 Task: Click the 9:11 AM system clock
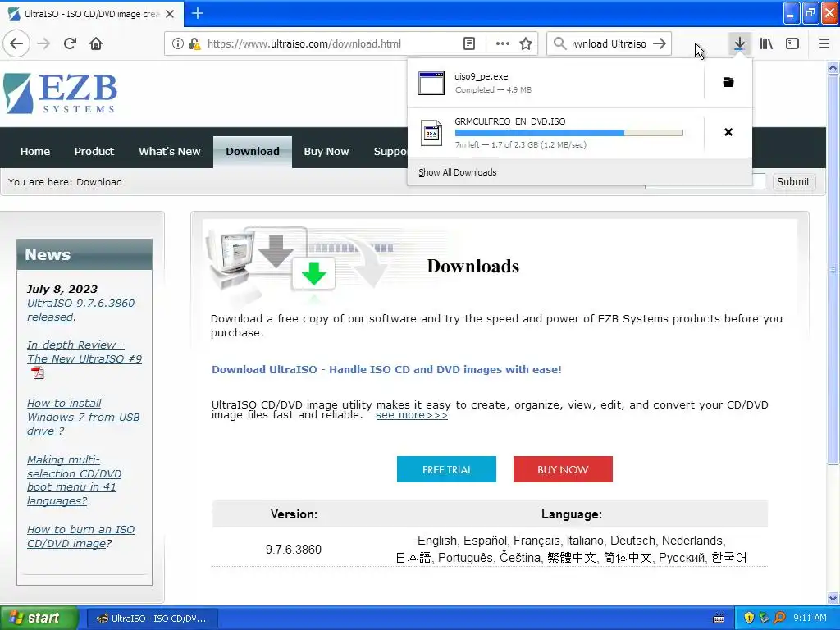pos(810,618)
